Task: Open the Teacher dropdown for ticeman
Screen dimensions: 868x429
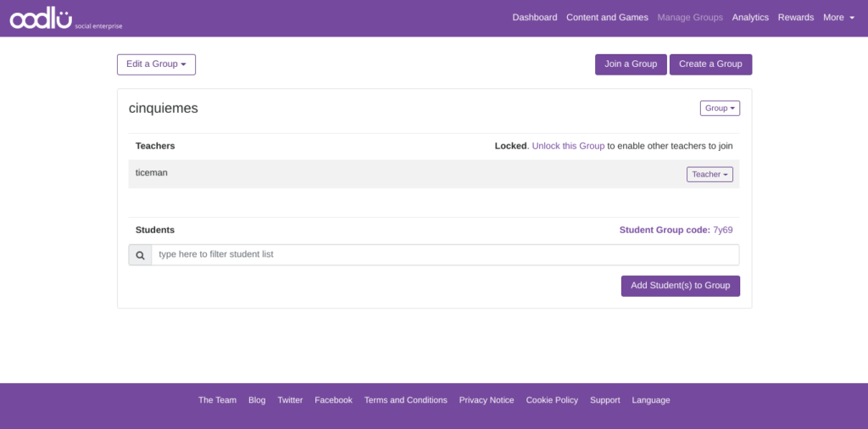Action: click(x=709, y=175)
